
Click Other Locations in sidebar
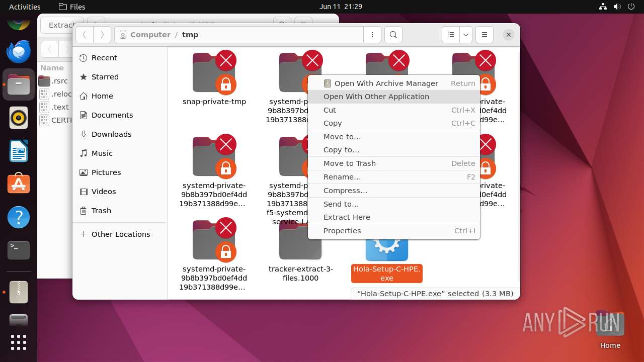coord(120,234)
